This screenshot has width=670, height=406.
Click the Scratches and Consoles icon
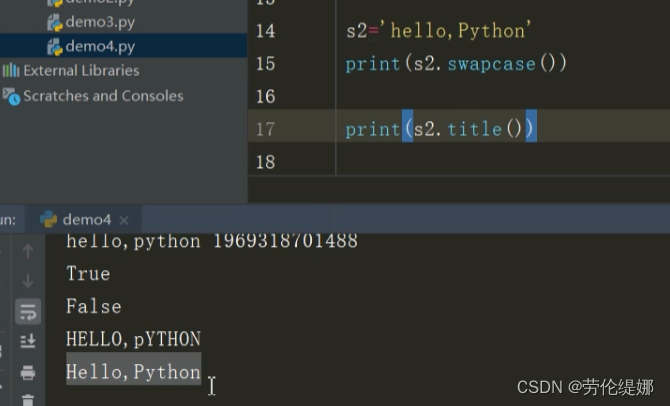(11, 97)
